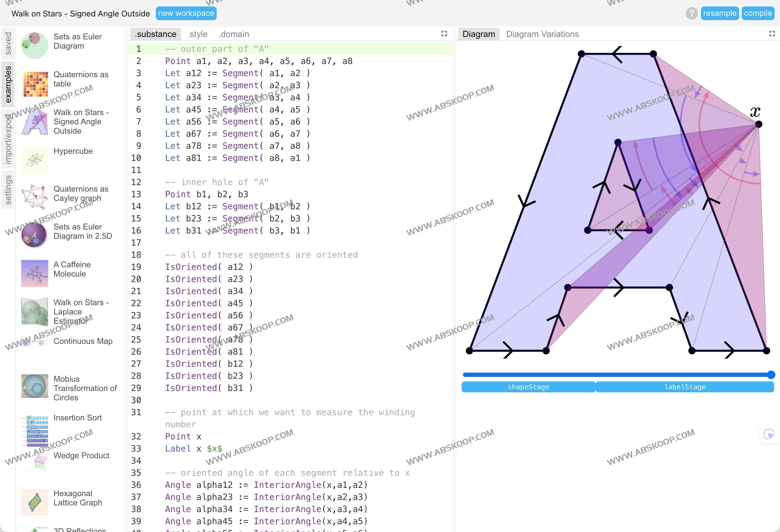Click the new workspace button
The width and height of the screenshot is (780, 532).
click(x=186, y=13)
